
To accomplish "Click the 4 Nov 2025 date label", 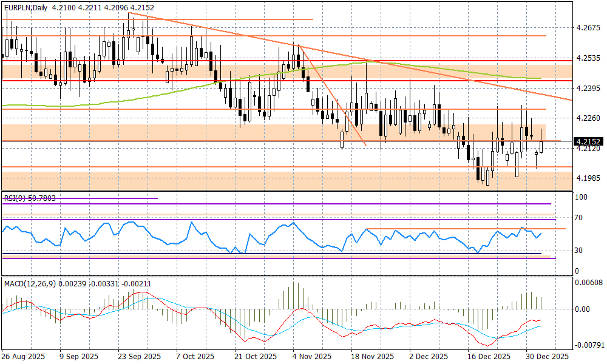I will click(x=311, y=356).
